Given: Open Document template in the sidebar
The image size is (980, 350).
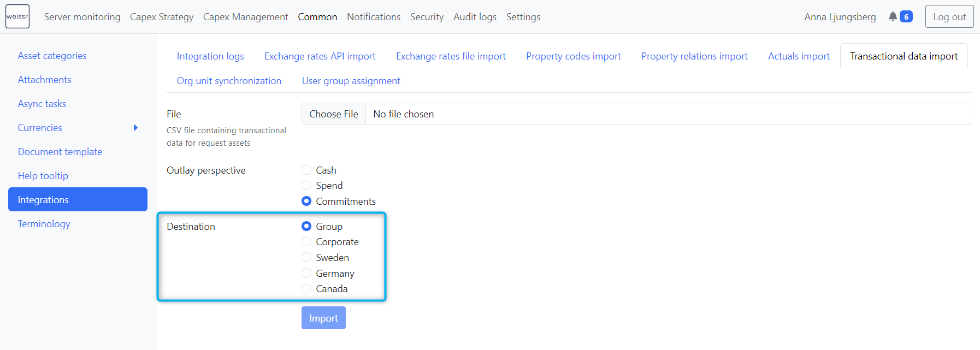Looking at the screenshot, I should pos(60,152).
